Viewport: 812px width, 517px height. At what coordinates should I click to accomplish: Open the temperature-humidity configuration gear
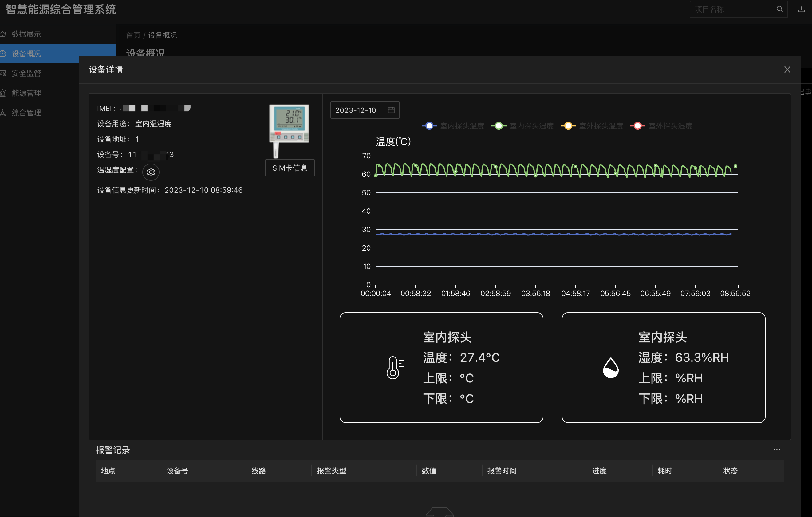[151, 172]
